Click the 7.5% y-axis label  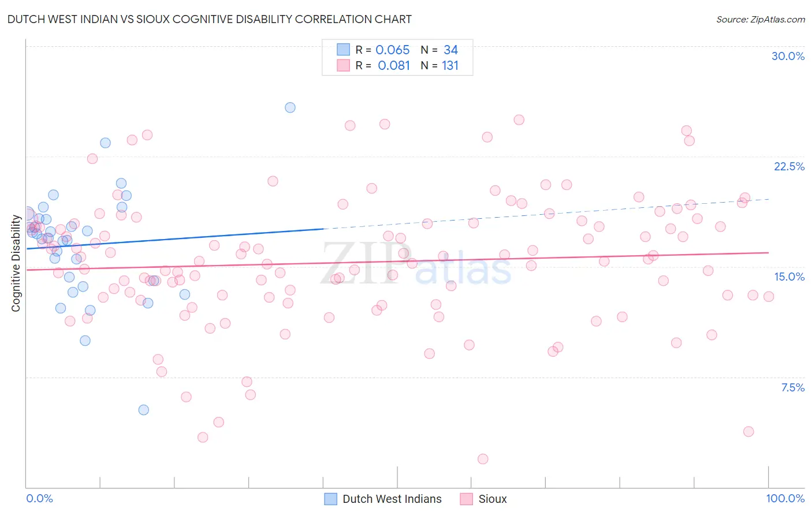pyautogui.click(x=792, y=387)
